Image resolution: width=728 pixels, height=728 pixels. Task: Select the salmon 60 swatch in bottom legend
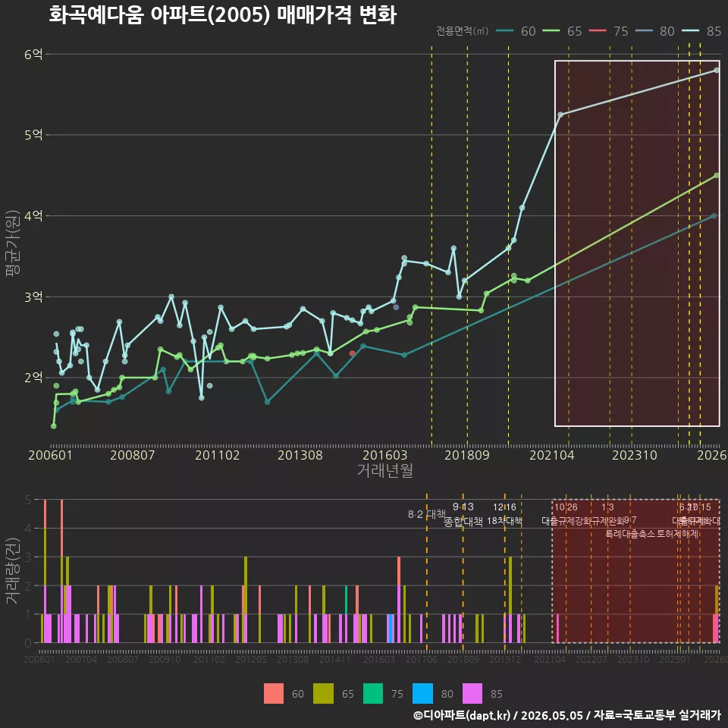pyautogui.click(x=274, y=694)
